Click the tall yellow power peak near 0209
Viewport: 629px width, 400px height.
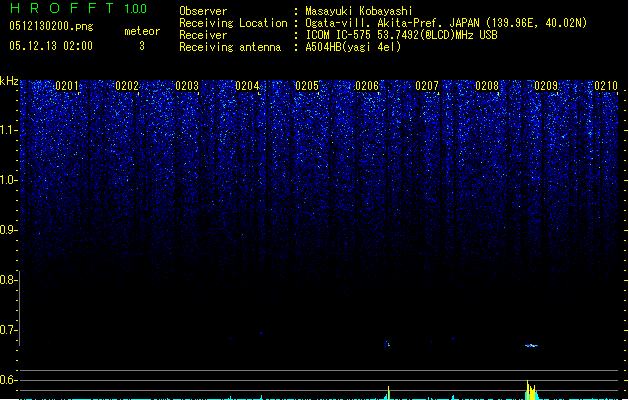(531, 390)
